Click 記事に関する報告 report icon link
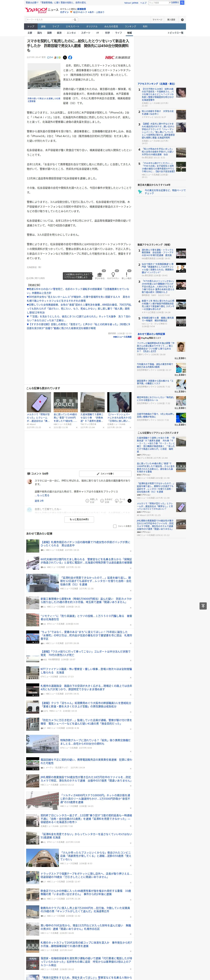 [x=36, y=278]
